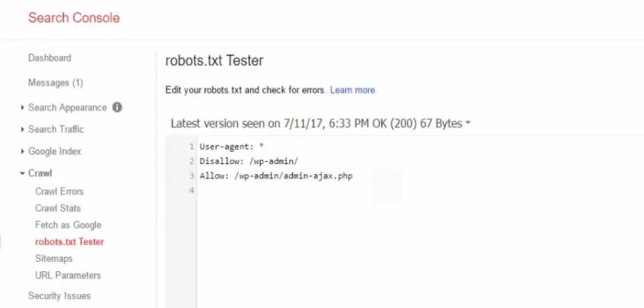Collapse the Crawl section arrow
Screen dimensions: 644x308
click(24, 174)
